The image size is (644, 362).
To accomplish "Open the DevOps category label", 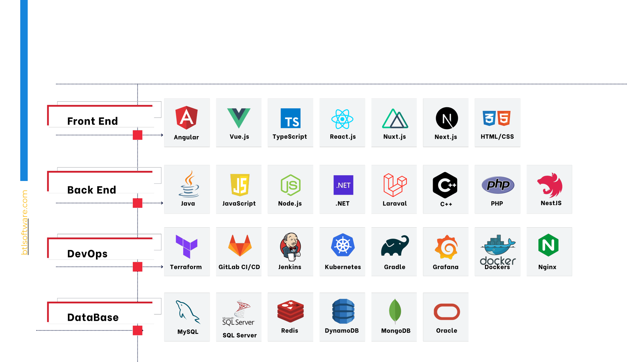I will pos(87,254).
